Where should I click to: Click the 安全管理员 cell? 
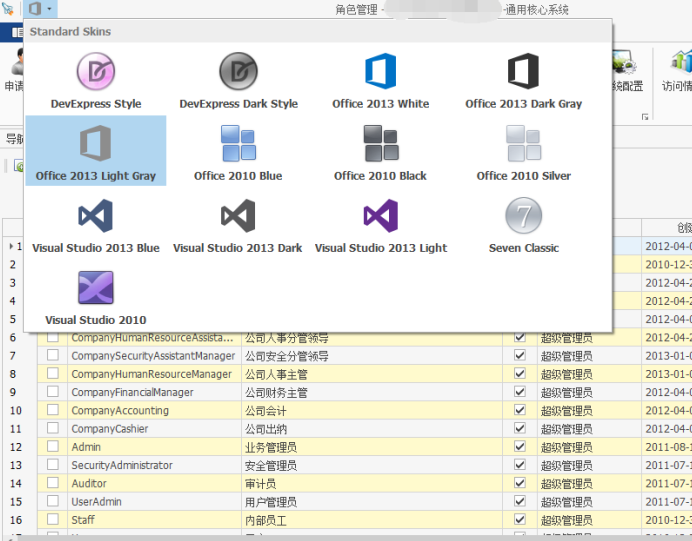(372, 465)
